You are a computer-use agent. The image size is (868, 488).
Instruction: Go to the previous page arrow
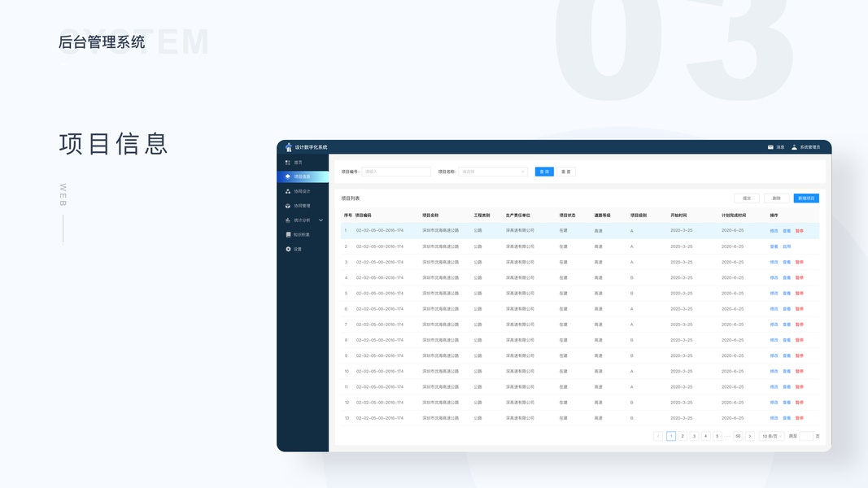658,436
